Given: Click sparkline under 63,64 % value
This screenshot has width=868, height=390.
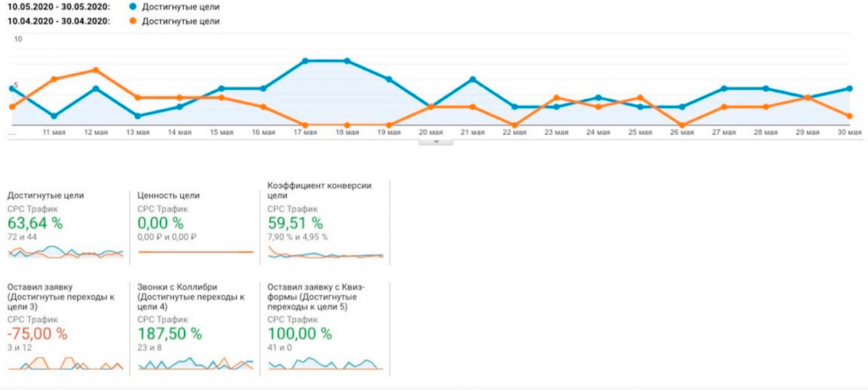Looking at the screenshot, I should coord(66,252).
